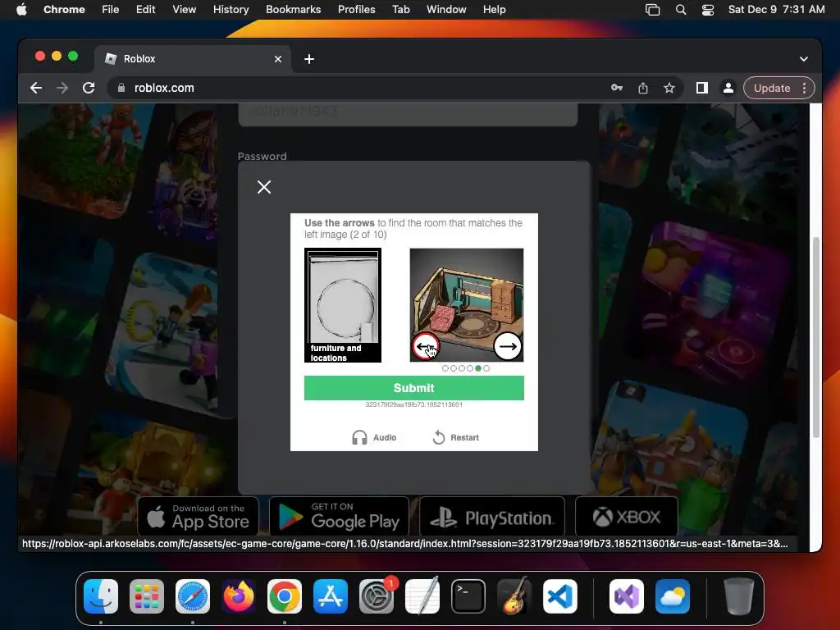Open the PlayStation badge link
This screenshot has height=630, width=840.
(492, 517)
